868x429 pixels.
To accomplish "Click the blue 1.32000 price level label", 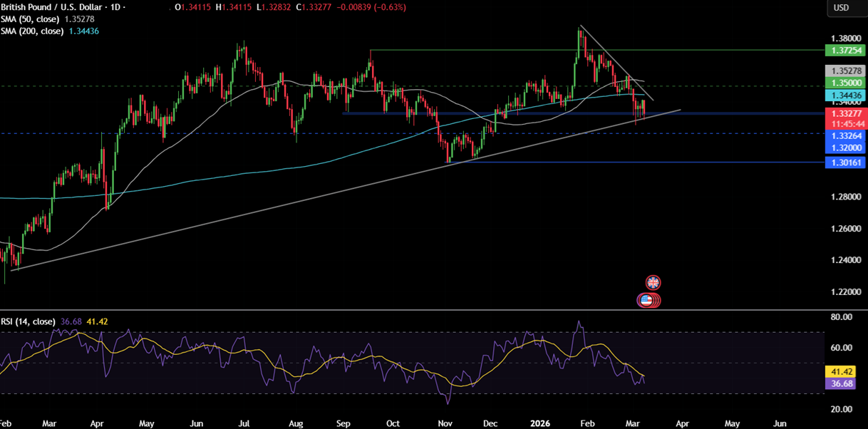I will [x=844, y=148].
